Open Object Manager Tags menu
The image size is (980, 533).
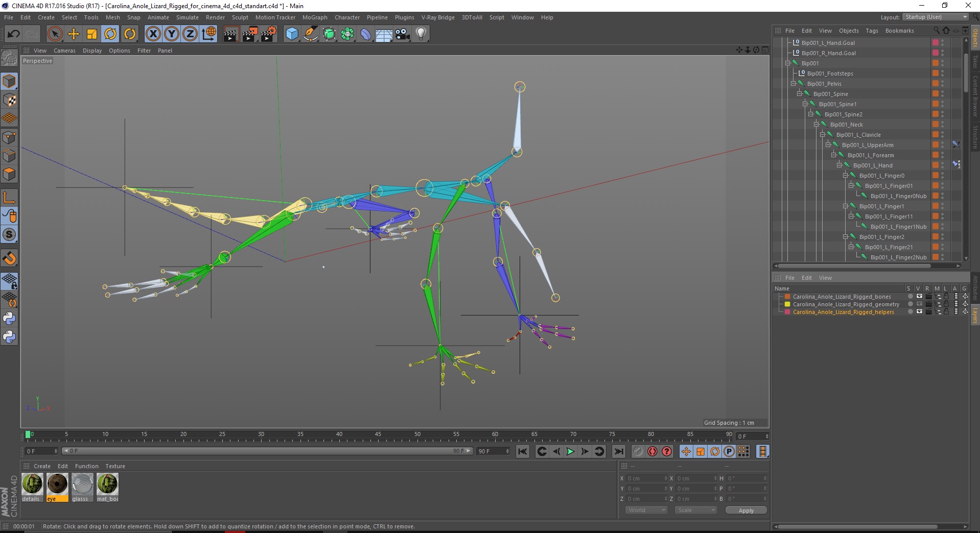(872, 31)
